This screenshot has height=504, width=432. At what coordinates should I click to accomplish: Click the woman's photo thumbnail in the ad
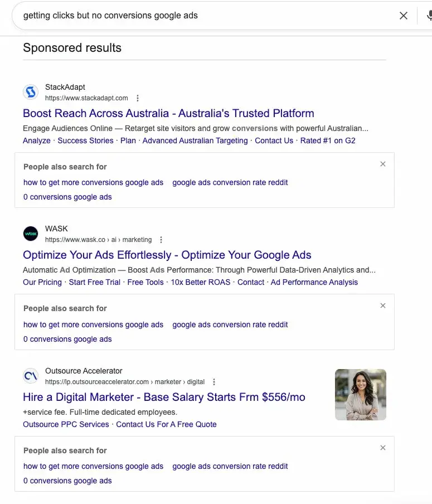[360, 395]
